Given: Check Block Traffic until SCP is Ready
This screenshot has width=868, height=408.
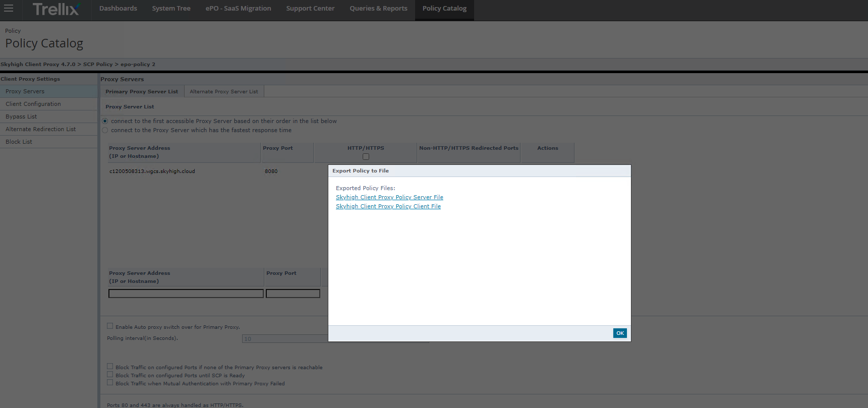Looking at the screenshot, I should [110, 375].
